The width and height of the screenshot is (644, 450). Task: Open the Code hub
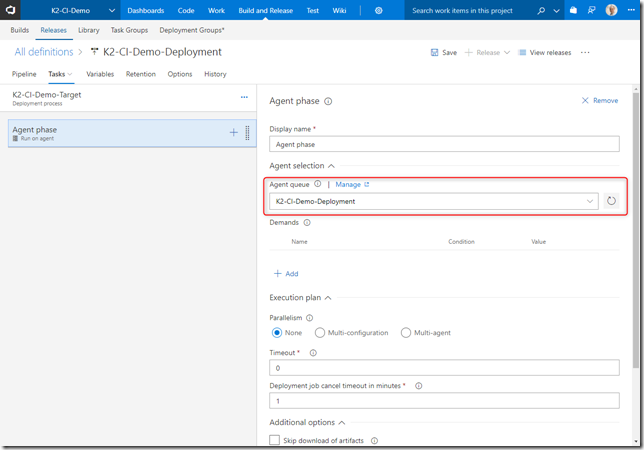point(186,10)
